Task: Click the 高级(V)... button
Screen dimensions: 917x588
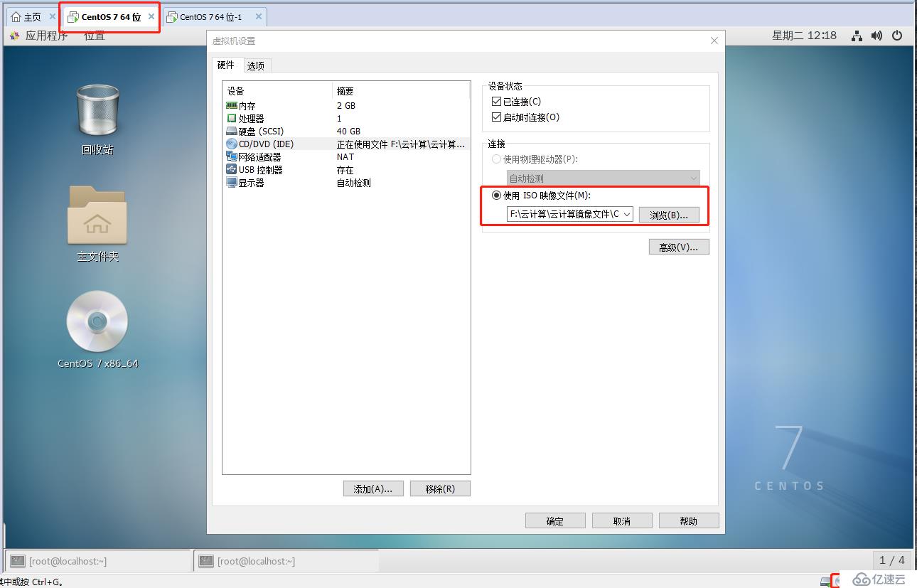Action: (x=679, y=247)
